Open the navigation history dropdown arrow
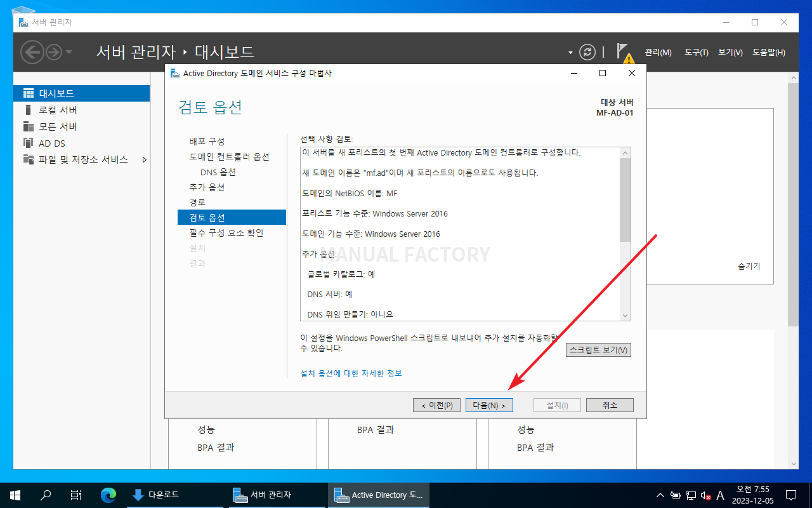This screenshot has height=508, width=812. pyautogui.click(x=69, y=52)
